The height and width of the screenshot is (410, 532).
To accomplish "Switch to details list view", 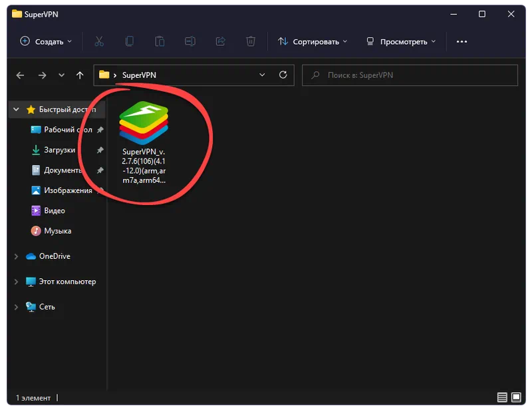I will (502, 398).
